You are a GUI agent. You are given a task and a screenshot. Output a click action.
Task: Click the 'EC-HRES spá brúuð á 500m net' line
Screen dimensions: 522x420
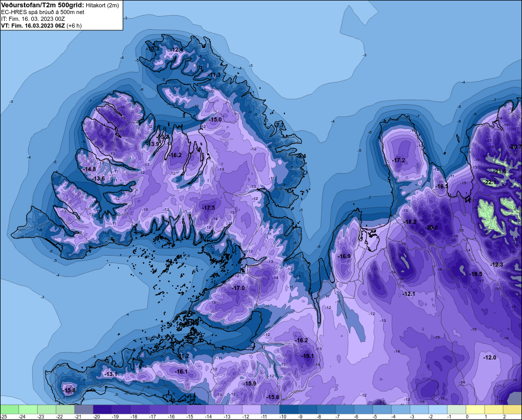click(43, 12)
